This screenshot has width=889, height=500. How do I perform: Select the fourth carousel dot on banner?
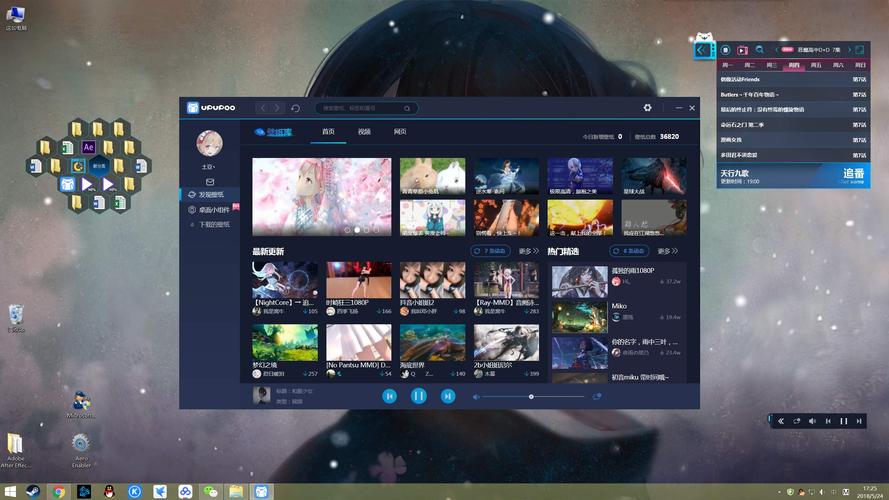click(x=376, y=230)
